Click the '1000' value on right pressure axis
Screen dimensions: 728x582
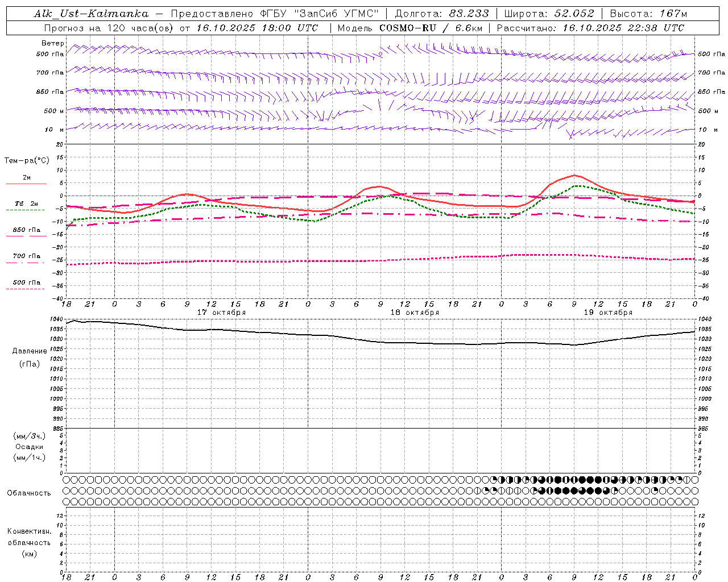click(x=704, y=399)
